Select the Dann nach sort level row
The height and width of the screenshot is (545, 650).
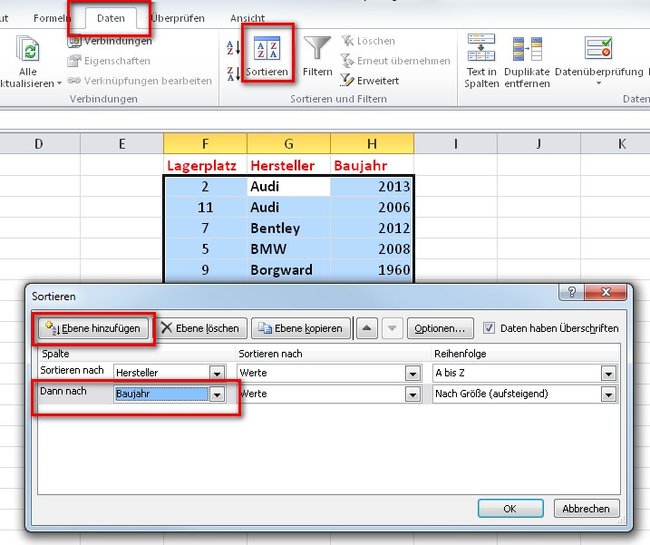point(327,394)
